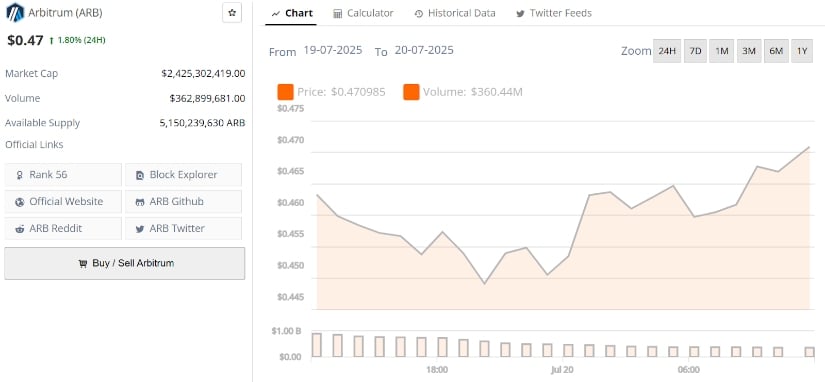Screen dimensions: 825x382
Task: Click the 18:00 time axis label
Action: pyautogui.click(x=437, y=370)
